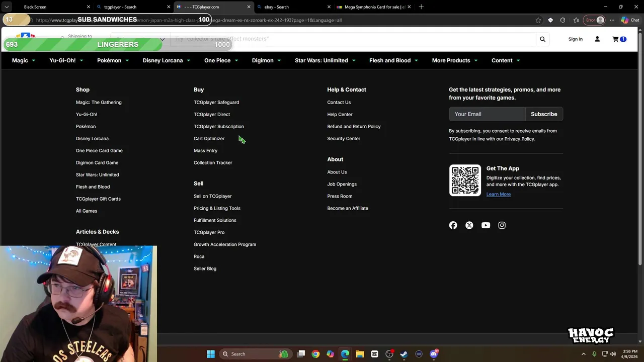Open Copilot Chat button

tap(630, 20)
